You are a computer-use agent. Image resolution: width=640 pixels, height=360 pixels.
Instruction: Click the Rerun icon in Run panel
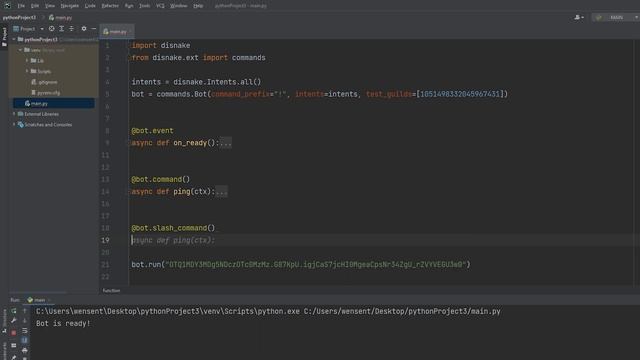click(x=14, y=311)
